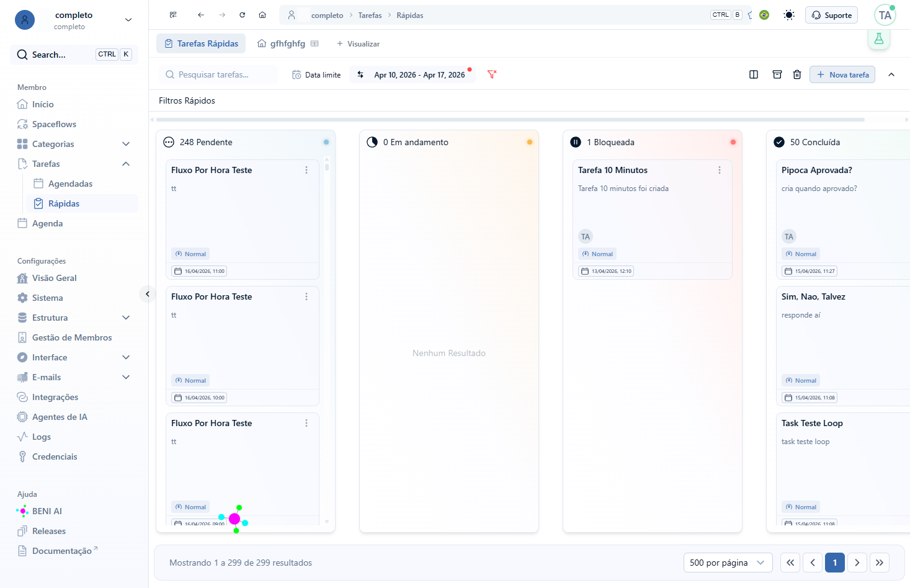Expand the Interface section
910x588 pixels.
pyautogui.click(x=126, y=357)
